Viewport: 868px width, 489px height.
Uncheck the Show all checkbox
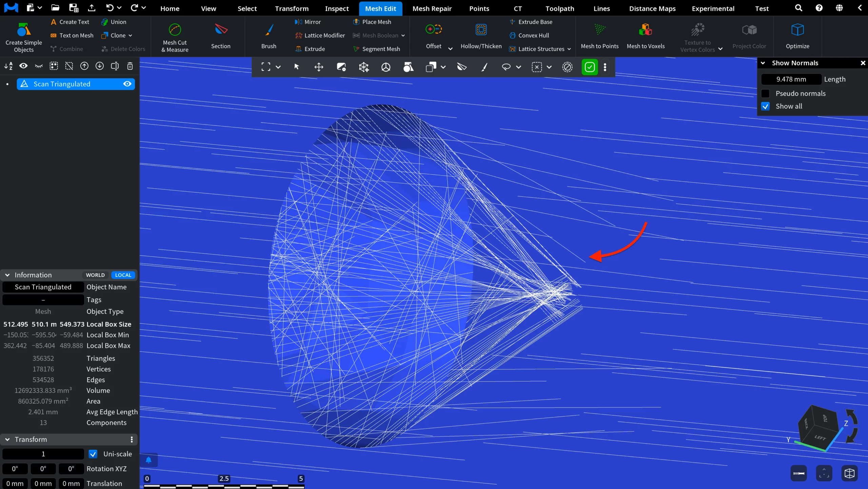tap(765, 106)
